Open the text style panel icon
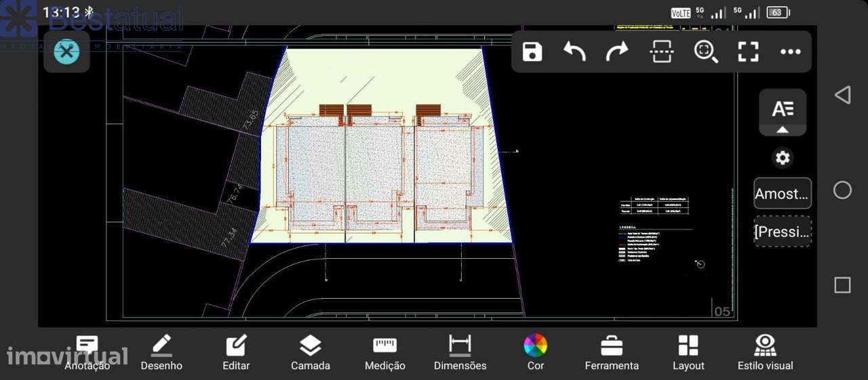 click(783, 108)
